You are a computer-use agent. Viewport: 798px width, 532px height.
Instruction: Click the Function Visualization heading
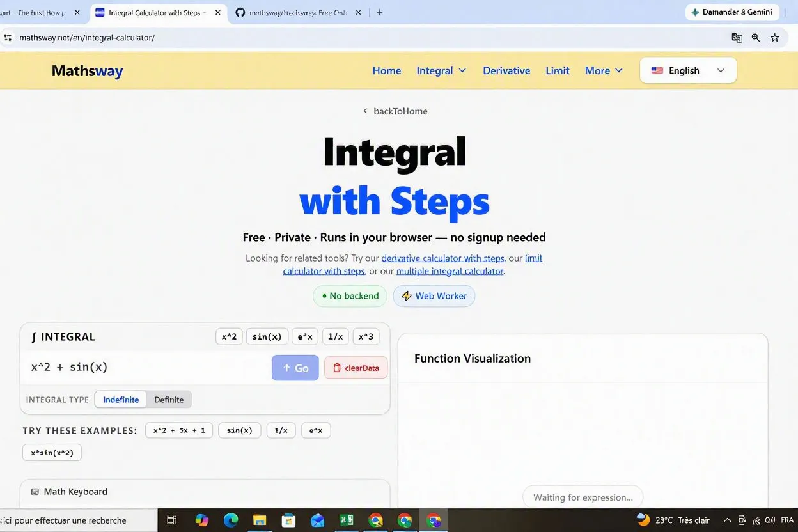pos(473,358)
